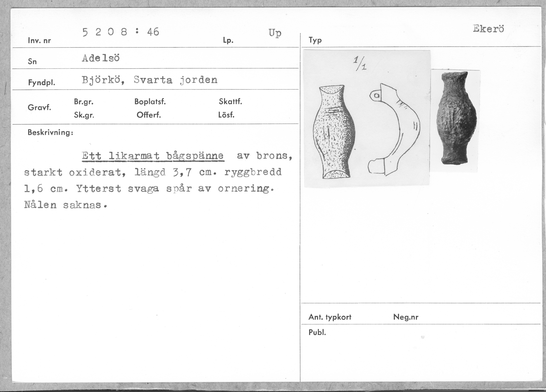Select the Boplatsf. option

point(150,102)
